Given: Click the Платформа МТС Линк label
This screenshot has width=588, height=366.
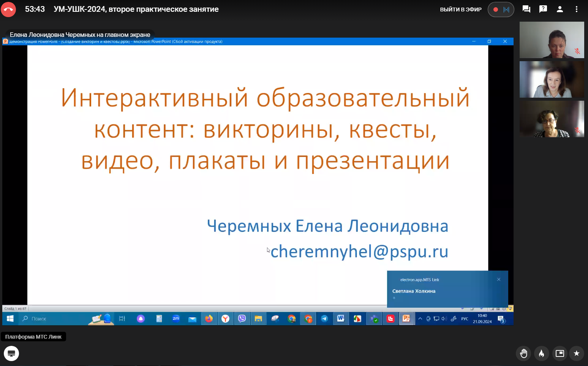Looking at the screenshot, I should click(x=33, y=337).
